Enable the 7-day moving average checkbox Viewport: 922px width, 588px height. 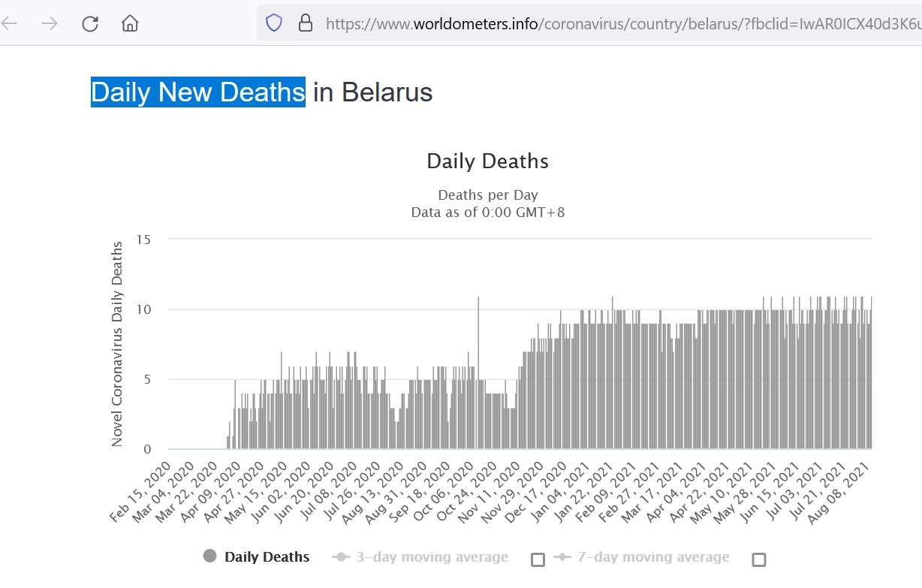[x=758, y=559]
